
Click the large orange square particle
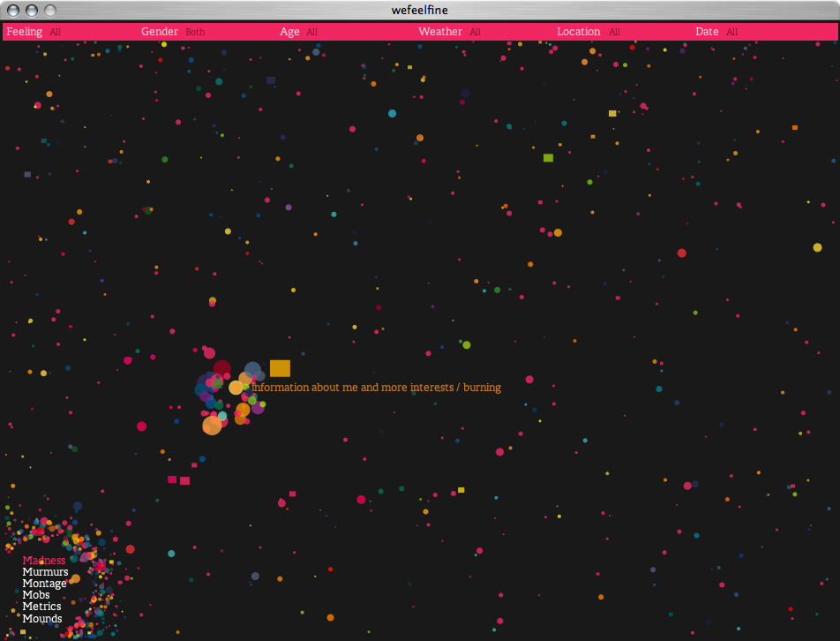280,368
